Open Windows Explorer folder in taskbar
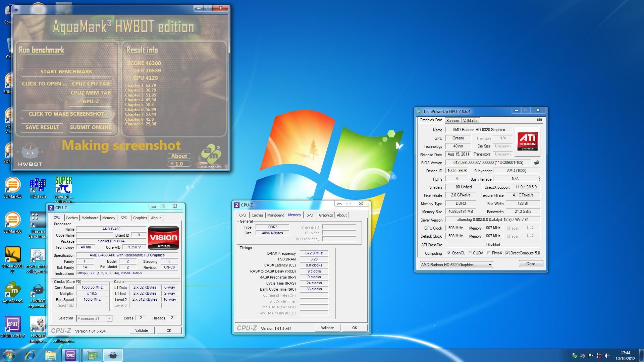This screenshot has width=644, height=362. coord(50,355)
